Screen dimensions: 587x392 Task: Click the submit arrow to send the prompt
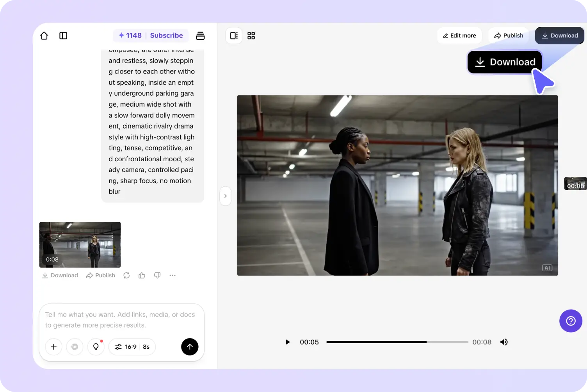(x=190, y=347)
